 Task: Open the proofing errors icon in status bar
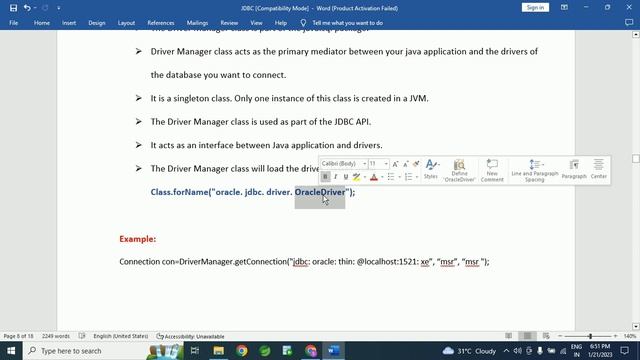82,336
